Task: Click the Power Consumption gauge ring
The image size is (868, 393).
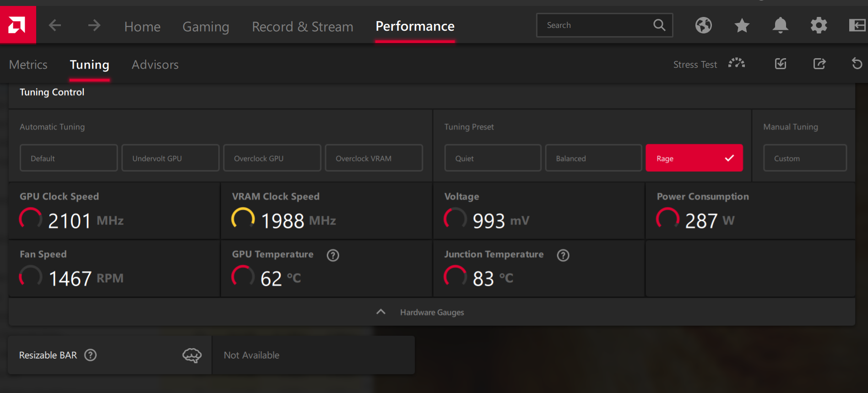Action: coord(668,219)
